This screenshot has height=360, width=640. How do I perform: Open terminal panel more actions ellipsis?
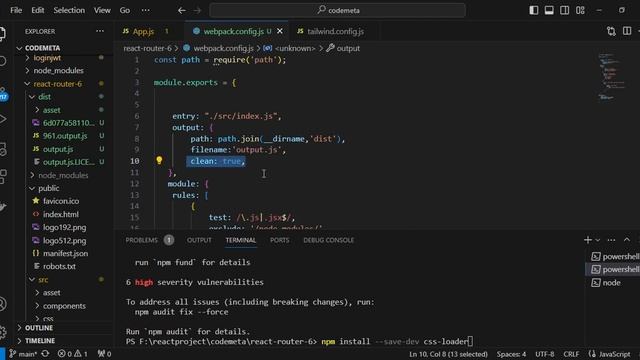coord(611,240)
